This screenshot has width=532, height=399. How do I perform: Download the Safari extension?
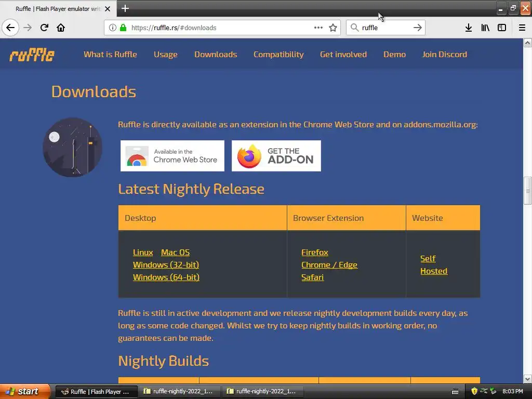pos(312,277)
